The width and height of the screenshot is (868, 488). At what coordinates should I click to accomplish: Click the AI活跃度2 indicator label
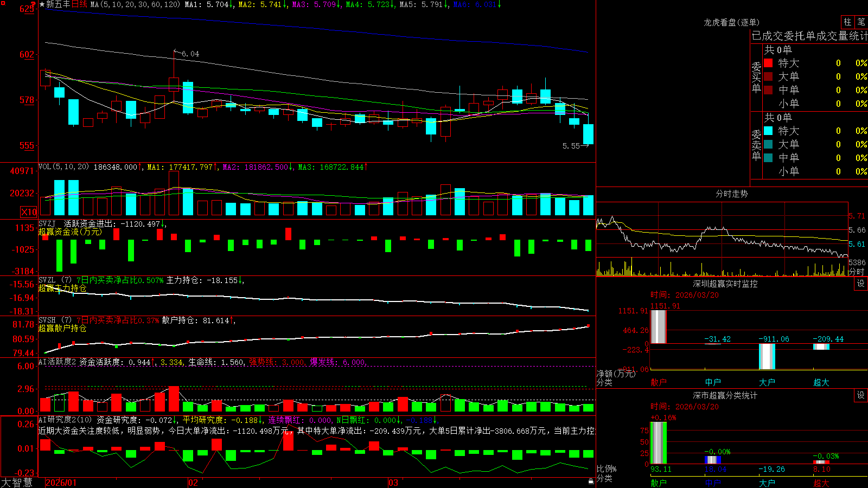click(x=58, y=362)
